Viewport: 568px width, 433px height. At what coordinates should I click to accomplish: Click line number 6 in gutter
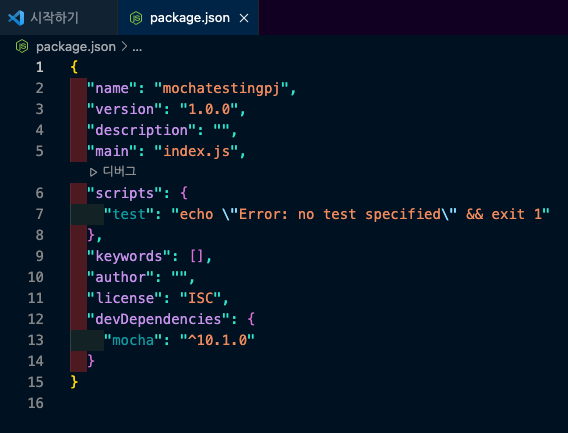(39, 193)
